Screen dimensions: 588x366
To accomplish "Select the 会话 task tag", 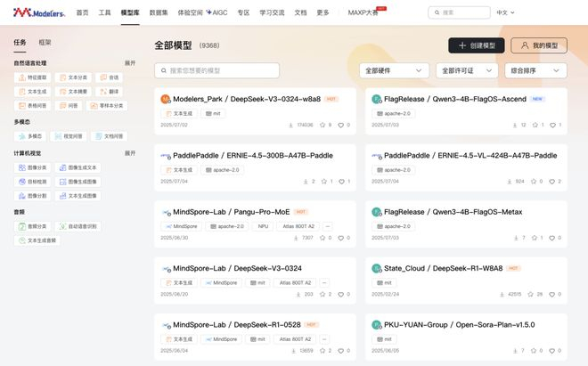I will click(x=109, y=77).
